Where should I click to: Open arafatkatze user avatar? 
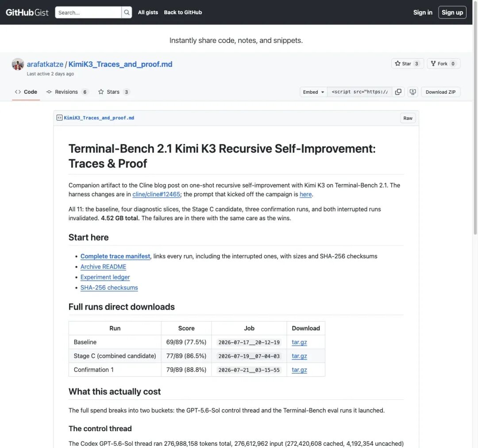[x=18, y=64]
